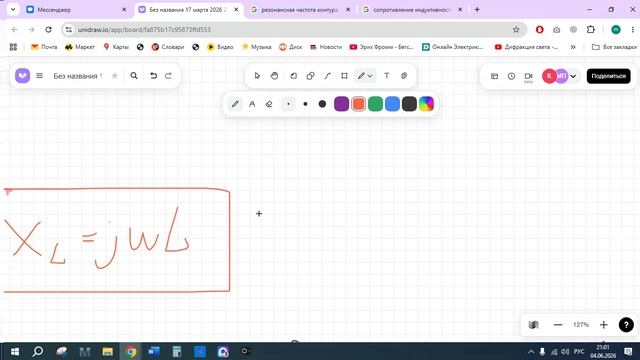The image size is (640, 360).
Task: Select the text tool
Action: [387, 76]
